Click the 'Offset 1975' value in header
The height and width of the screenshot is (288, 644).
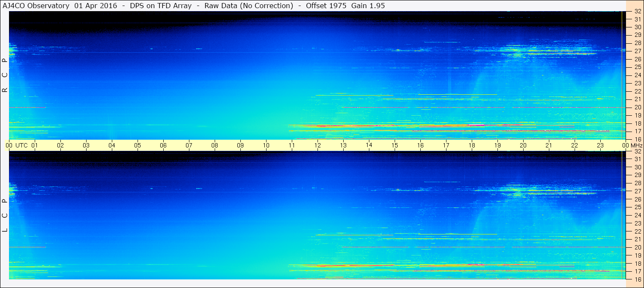coord(326,6)
